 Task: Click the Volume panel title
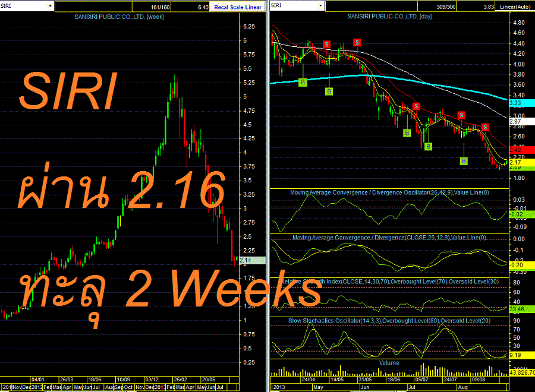(x=389, y=363)
